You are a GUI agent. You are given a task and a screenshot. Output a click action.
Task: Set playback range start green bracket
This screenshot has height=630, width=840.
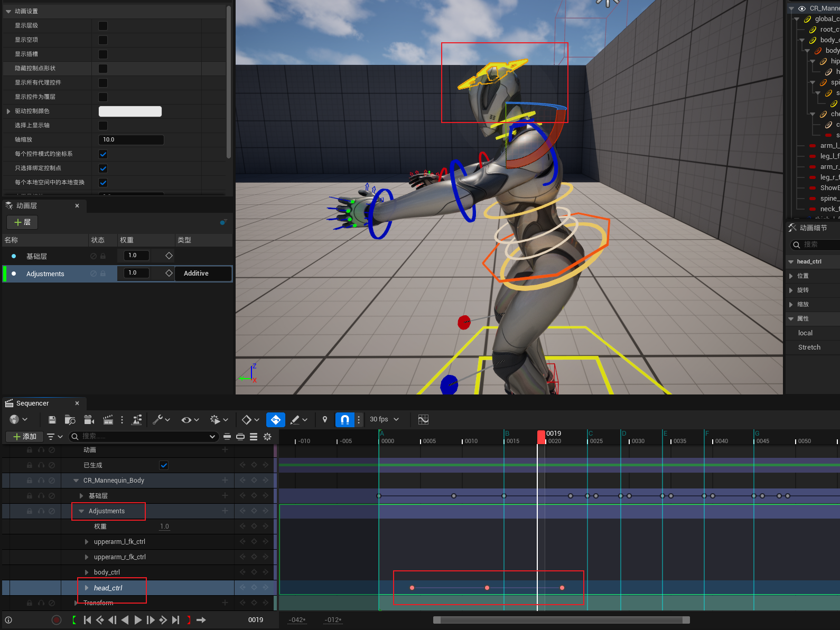coord(74,620)
